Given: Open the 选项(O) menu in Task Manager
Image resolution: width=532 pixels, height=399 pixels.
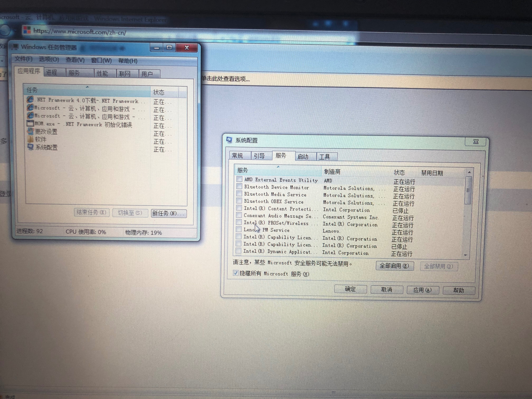Looking at the screenshot, I should [x=49, y=59].
